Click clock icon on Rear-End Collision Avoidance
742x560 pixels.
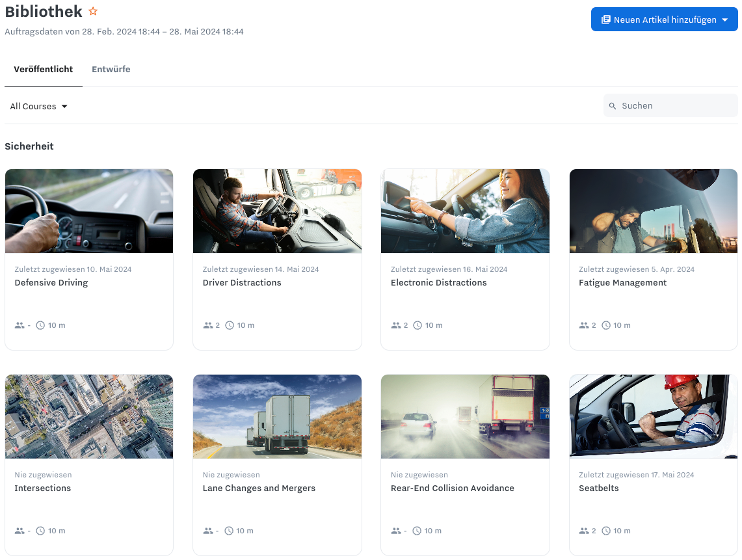417,531
